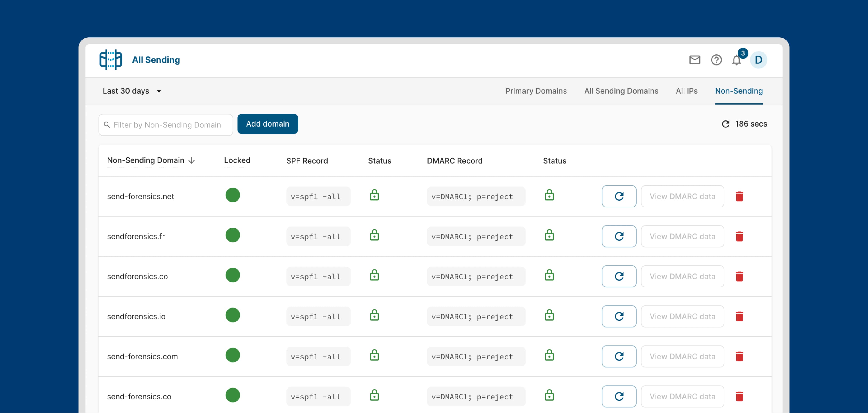This screenshot has height=413, width=868.
Task: Focus the Filter by Non-Sending Domain field
Action: (167, 125)
